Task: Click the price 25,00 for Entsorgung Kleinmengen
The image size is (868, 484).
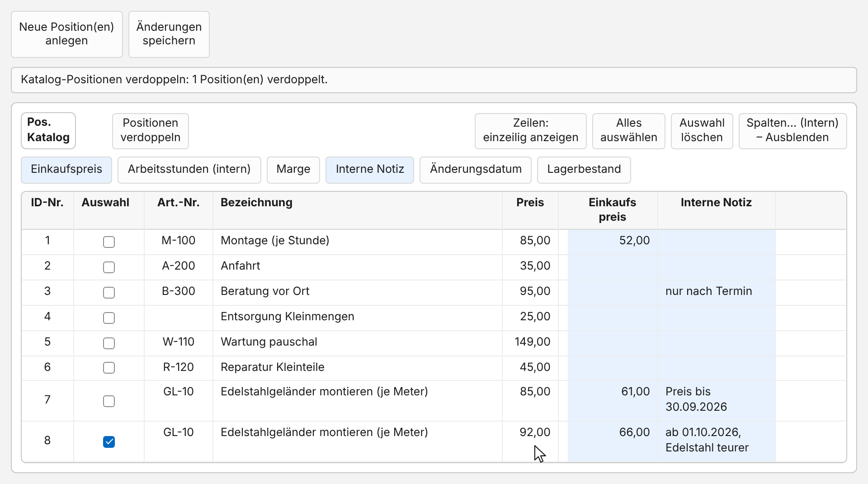Action: (535, 317)
